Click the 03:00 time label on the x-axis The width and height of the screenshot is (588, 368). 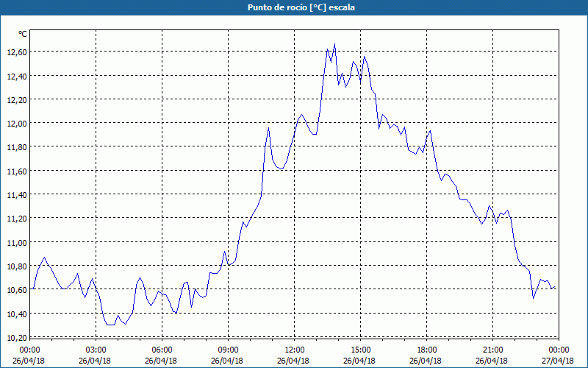(x=96, y=350)
